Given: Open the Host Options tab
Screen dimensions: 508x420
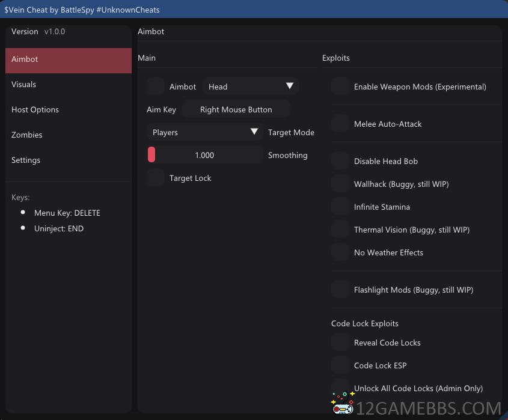Looking at the screenshot, I should click(x=69, y=110).
